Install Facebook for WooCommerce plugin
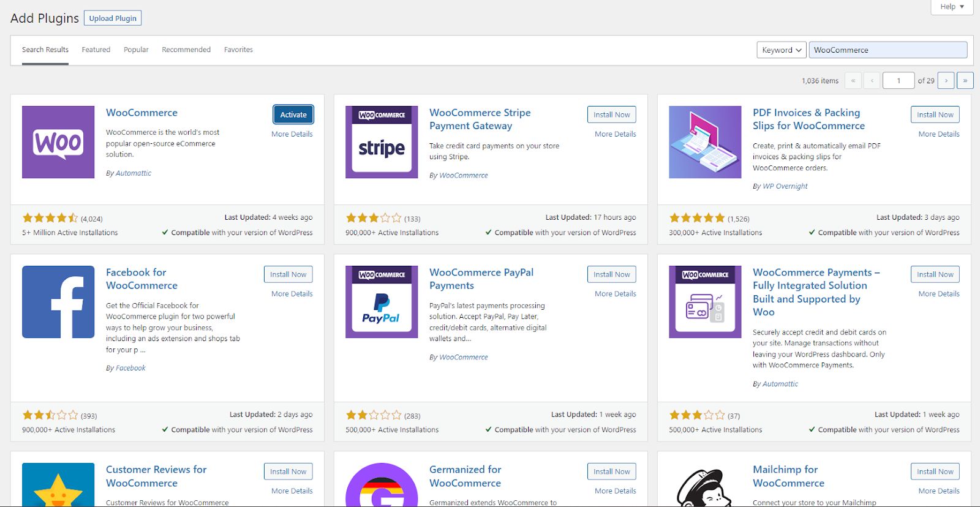 pos(288,274)
